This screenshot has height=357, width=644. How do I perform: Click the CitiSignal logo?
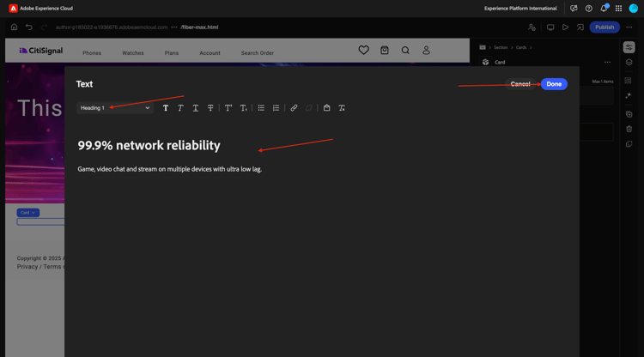pos(40,51)
